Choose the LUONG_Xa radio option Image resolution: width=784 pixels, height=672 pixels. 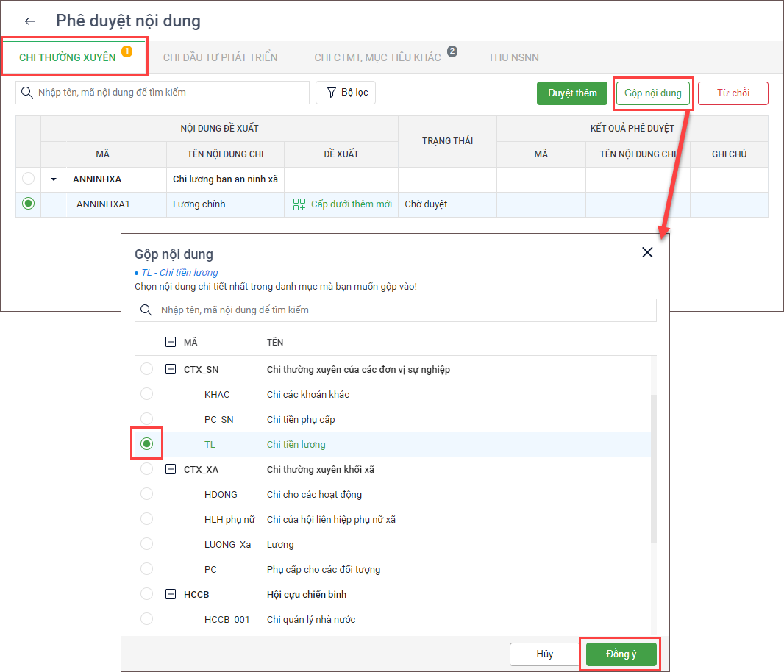click(147, 544)
